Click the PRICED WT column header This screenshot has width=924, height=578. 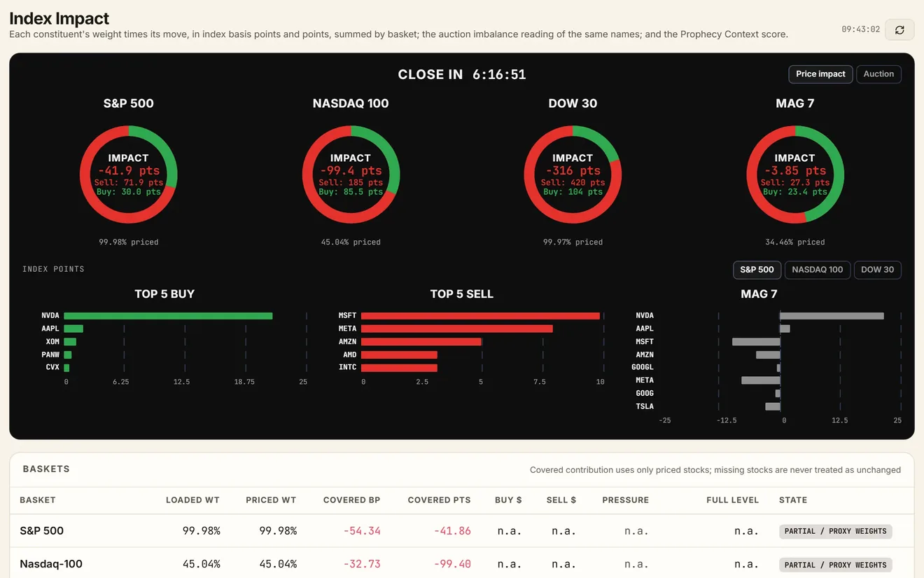(271, 500)
